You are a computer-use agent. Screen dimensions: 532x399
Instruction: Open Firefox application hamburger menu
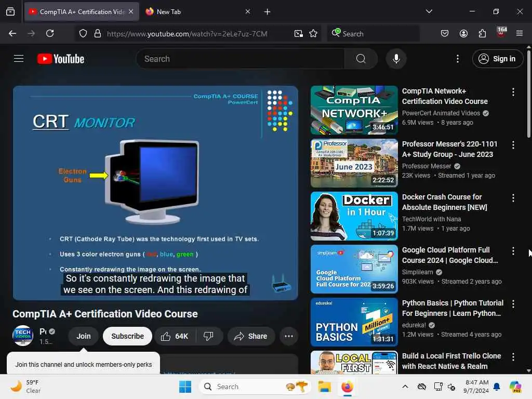(520, 33)
